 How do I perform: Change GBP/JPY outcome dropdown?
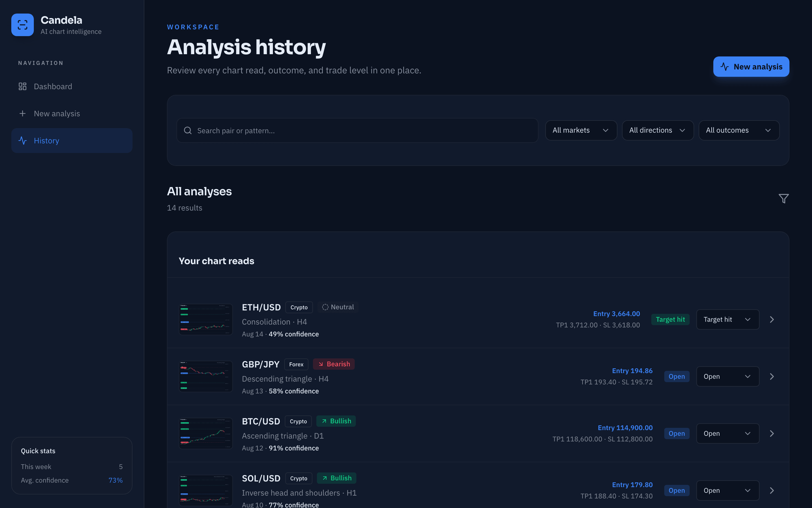(727, 376)
